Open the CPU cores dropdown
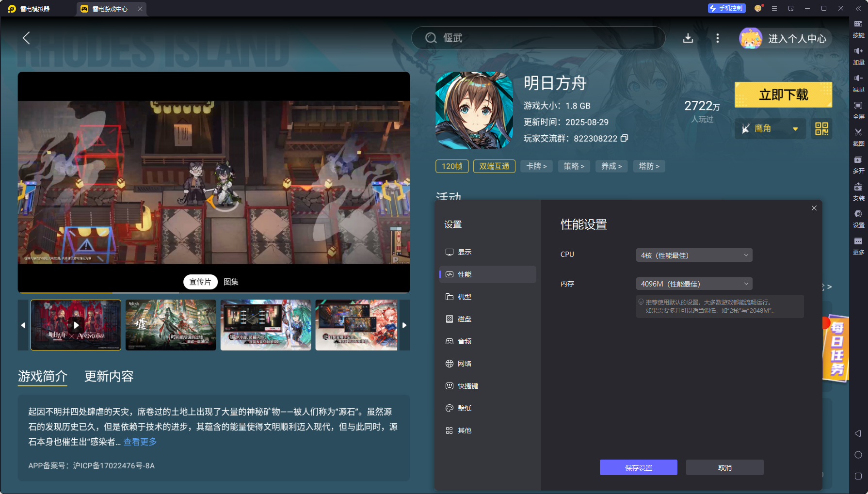868x494 pixels. [694, 255]
